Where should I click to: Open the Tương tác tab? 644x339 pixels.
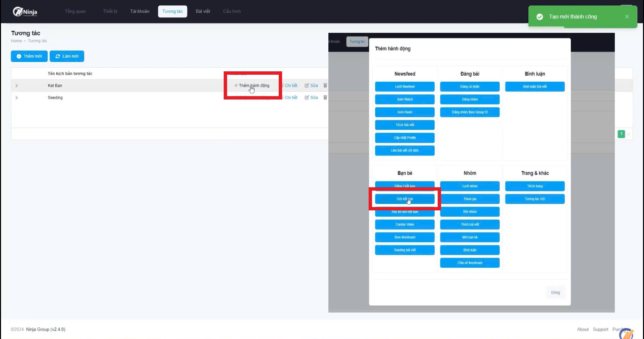[172, 11]
